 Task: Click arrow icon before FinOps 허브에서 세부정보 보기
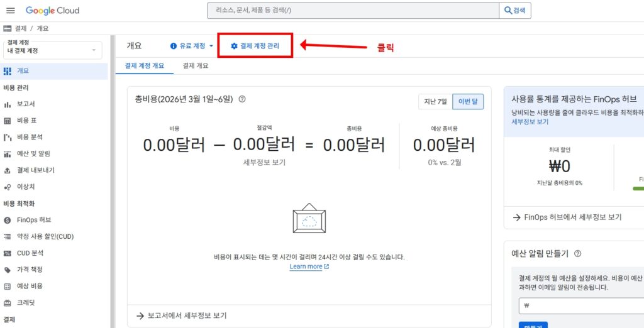[x=517, y=217]
